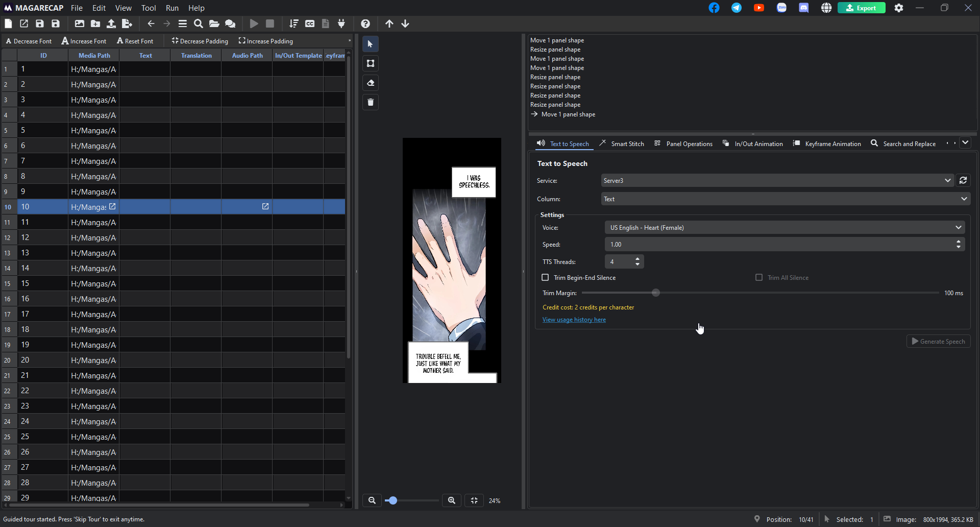Image resolution: width=980 pixels, height=527 pixels.
Task: Click Generate Speech button
Action: (938, 341)
